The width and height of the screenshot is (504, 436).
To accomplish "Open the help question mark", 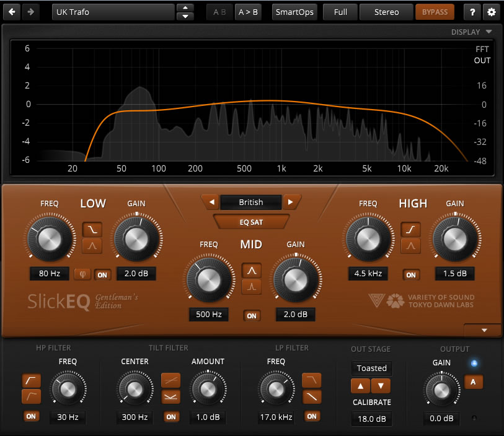I will pyautogui.click(x=472, y=12).
